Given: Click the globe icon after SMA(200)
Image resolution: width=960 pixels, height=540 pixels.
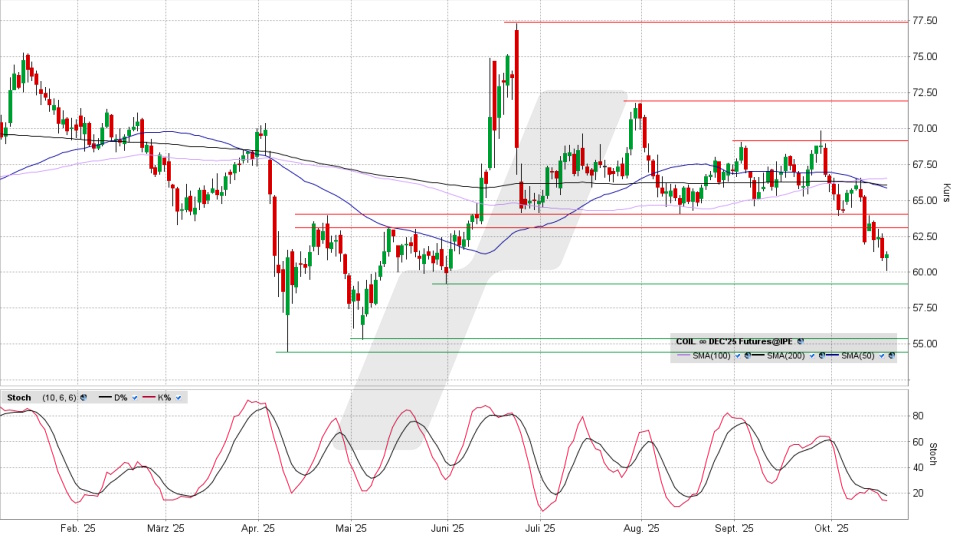Looking at the screenshot, I should pyautogui.click(x=820, y=355).
